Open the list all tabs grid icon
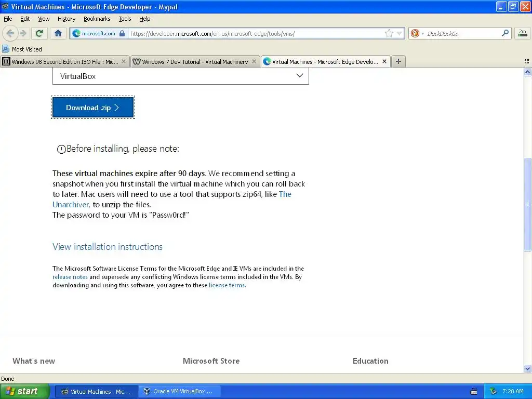 point(527,61)
